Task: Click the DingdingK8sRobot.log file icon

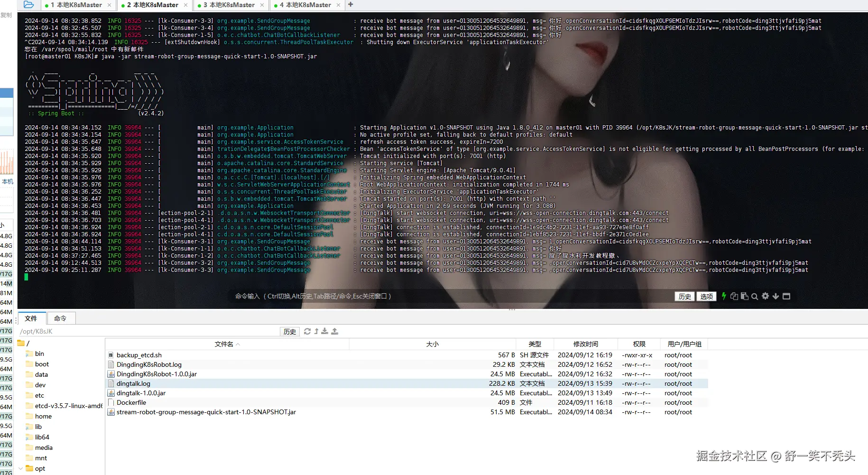Action: coord(111,364)
